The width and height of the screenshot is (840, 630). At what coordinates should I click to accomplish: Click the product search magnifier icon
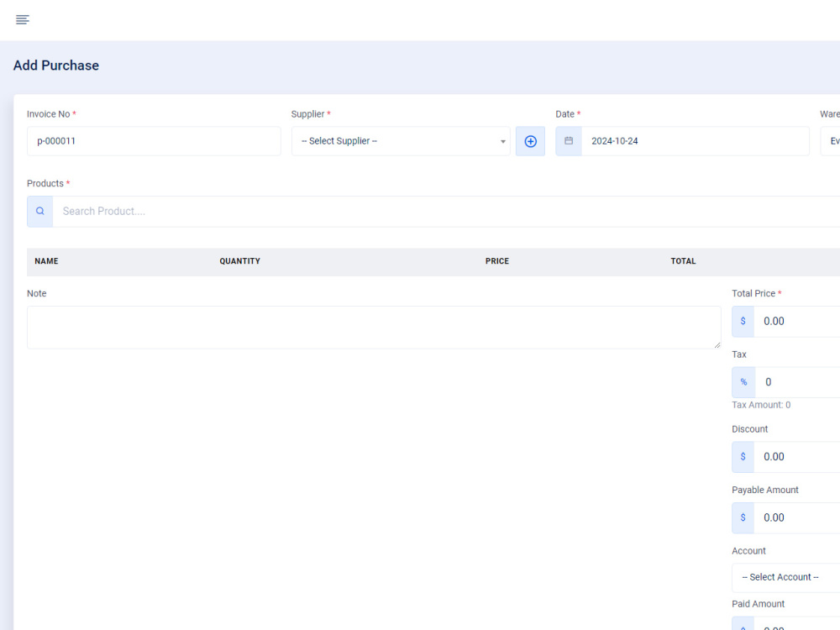tap(40, 211)
